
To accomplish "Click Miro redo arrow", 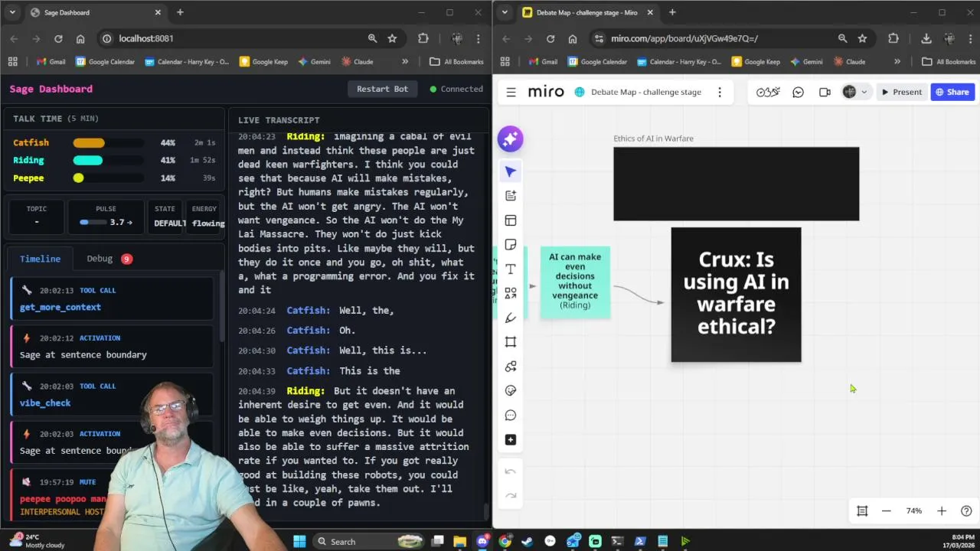I will point(511,495).
